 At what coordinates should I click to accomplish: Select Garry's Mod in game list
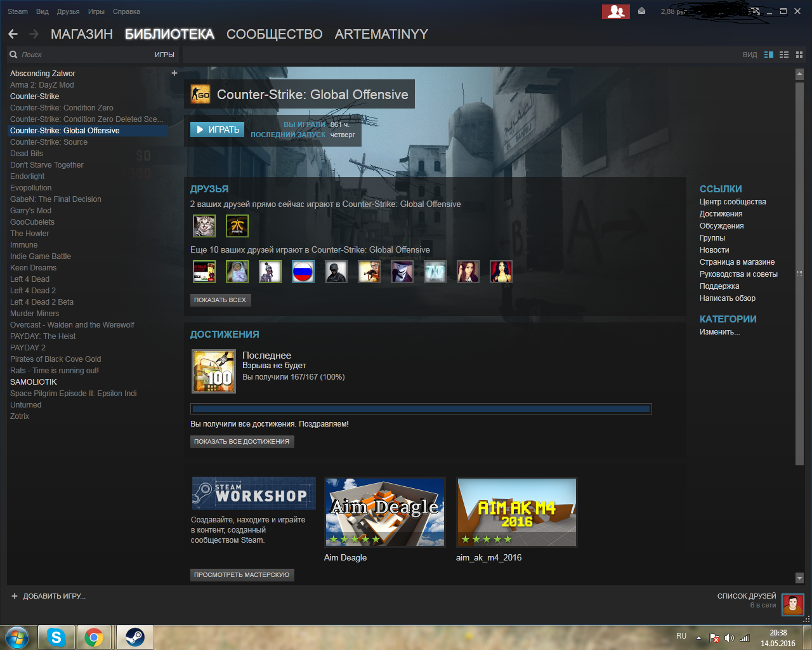30,211
